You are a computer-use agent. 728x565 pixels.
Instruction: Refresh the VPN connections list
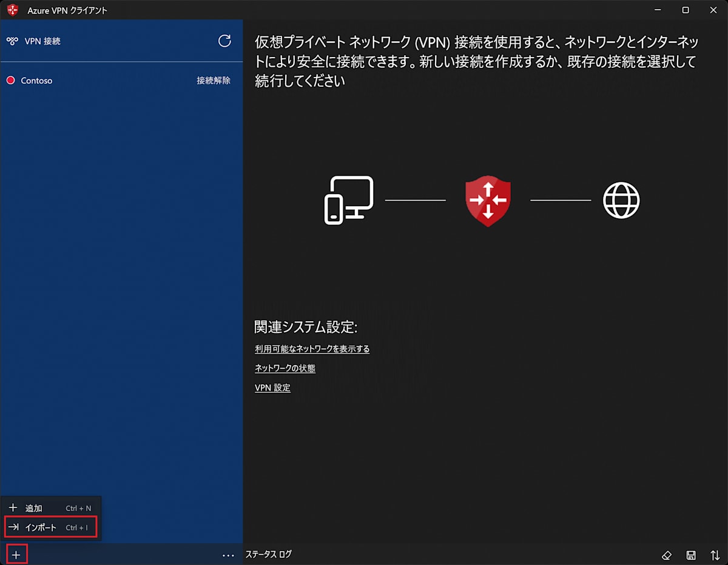224,41
